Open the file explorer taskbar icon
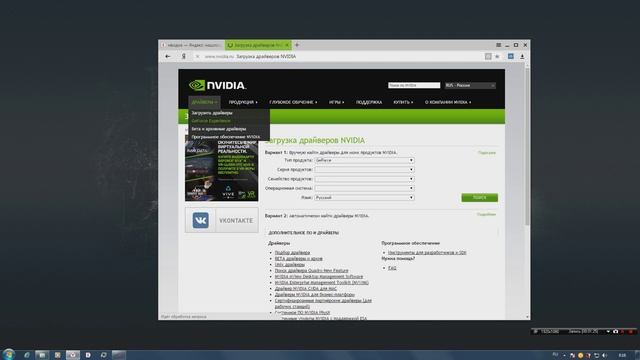 [42, 355]
